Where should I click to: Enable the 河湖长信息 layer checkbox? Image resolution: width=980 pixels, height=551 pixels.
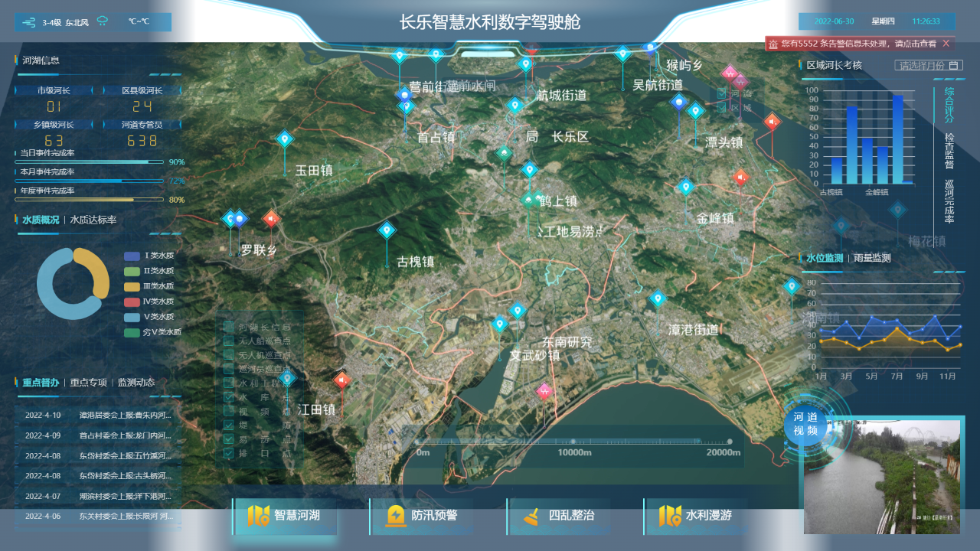point(228,328)
